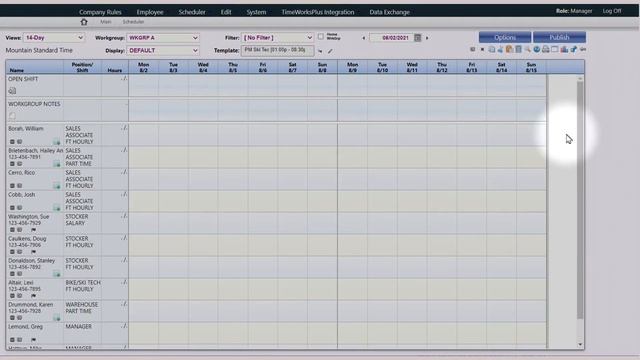
Task: Expand hours indicator for Borah, William row
Action: click(x=124, y=128)
